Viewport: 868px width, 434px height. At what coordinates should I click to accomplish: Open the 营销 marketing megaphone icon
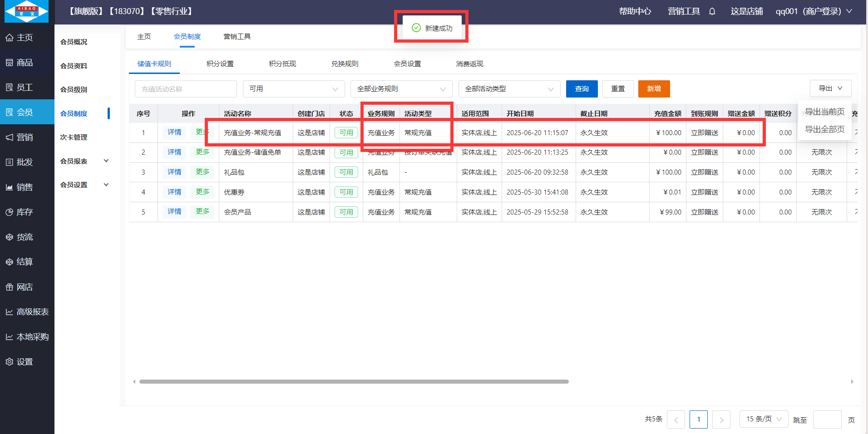9,137
